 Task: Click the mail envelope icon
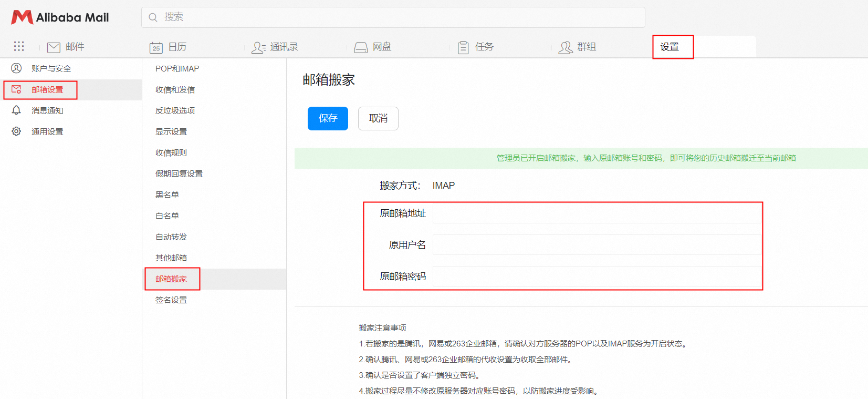tap(54, 47)
